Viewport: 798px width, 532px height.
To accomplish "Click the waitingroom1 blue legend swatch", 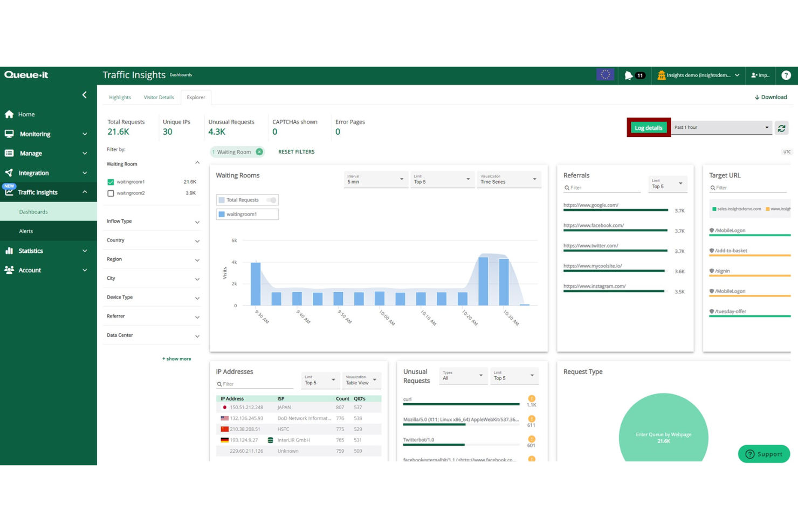I will click(x=222, y=215).
